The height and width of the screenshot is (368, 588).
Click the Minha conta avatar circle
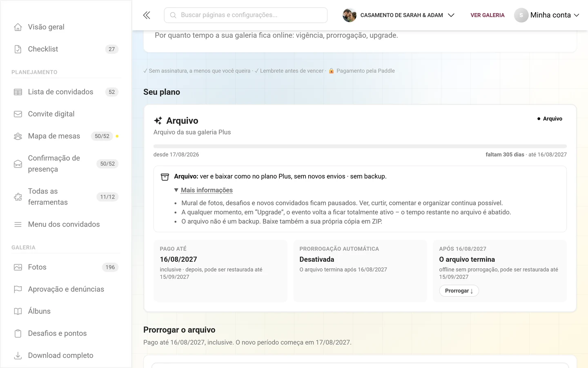(x=521, y=15)
